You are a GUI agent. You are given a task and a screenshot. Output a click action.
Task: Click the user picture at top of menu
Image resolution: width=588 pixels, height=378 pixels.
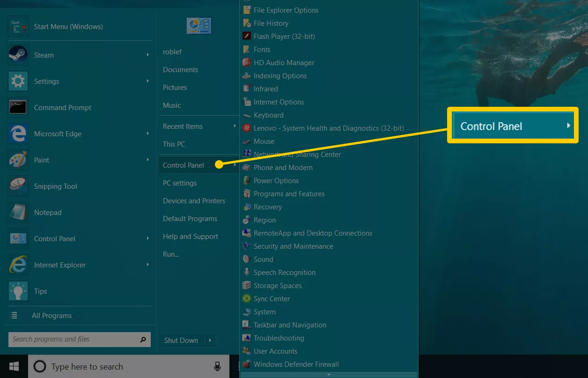coord(199,25)
